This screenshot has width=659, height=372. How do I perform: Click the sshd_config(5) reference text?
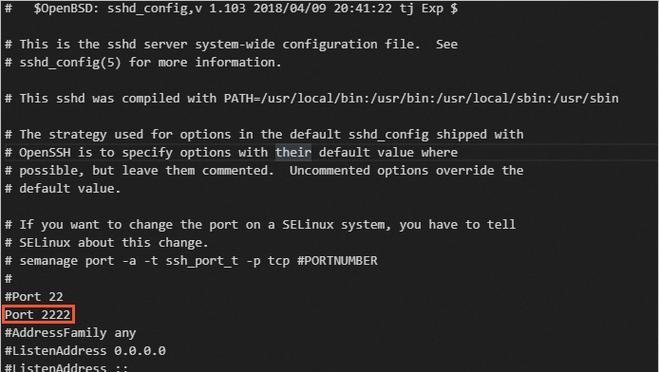point(70,62)
